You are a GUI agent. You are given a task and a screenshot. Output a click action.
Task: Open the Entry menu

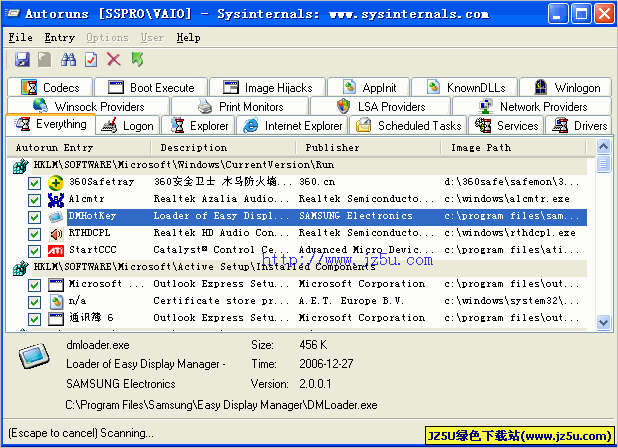tap(60, 37)
